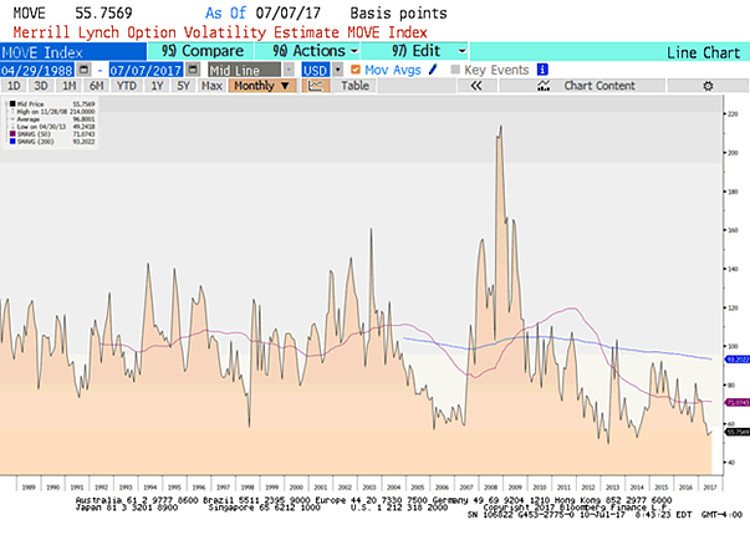
Task: Open the Monthly periodicity dropdown
Action: 261,86
